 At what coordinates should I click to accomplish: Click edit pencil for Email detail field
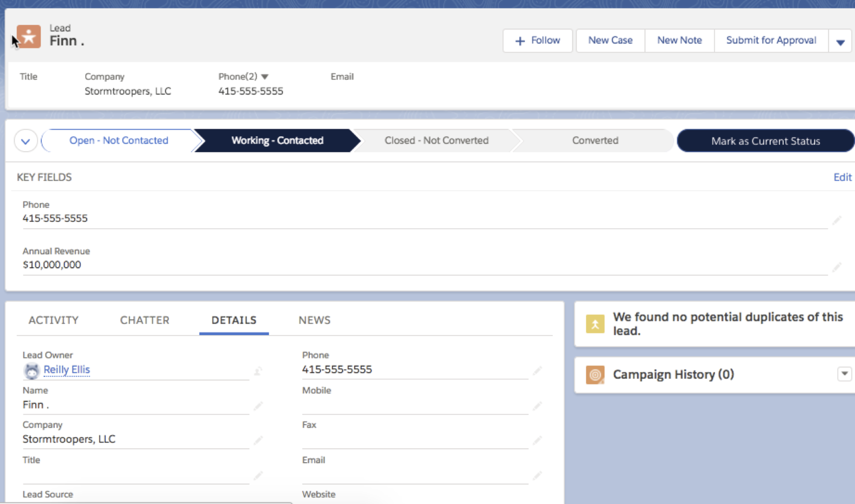click(x=537, y=475)
